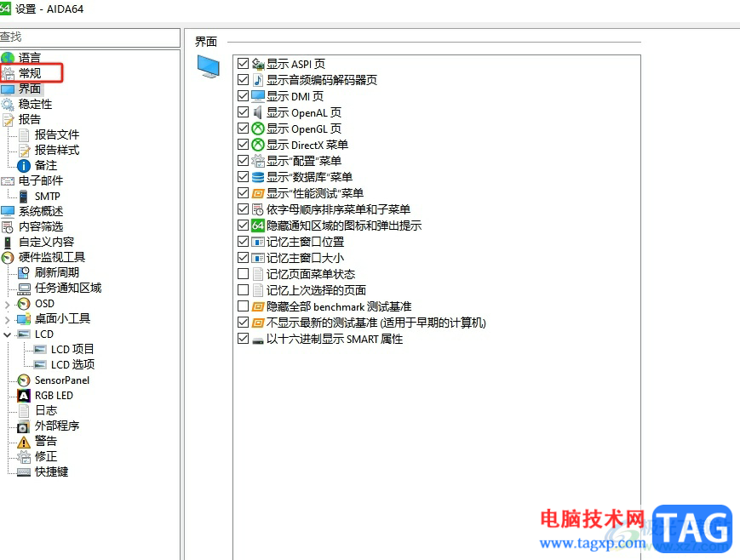Click the 电子邮件 envelope icon
This screenshot has height=560, width=740.
(x=8, y=181)
